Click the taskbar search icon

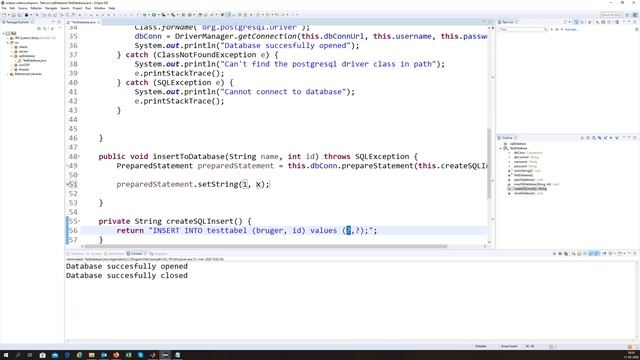[18, 355]
